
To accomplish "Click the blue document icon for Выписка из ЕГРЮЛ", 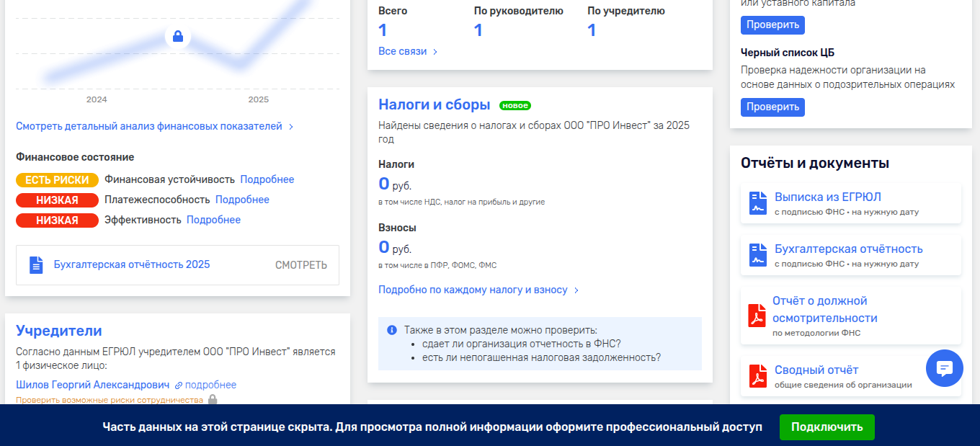I will tap(758, 203).
